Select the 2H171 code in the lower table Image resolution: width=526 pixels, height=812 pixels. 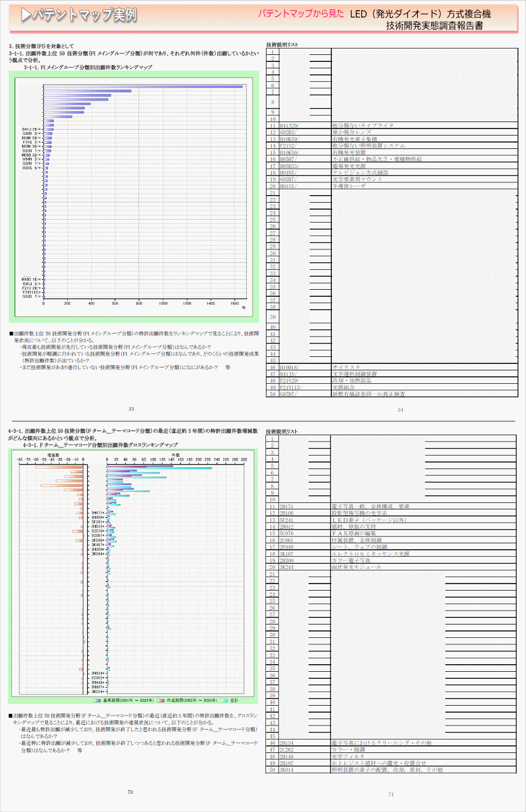pyautogui.click(x=286, y=506)
